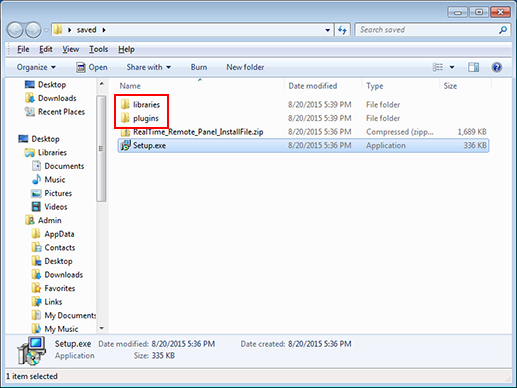Click the Back navigation arrow button

(x=15, y=30)
